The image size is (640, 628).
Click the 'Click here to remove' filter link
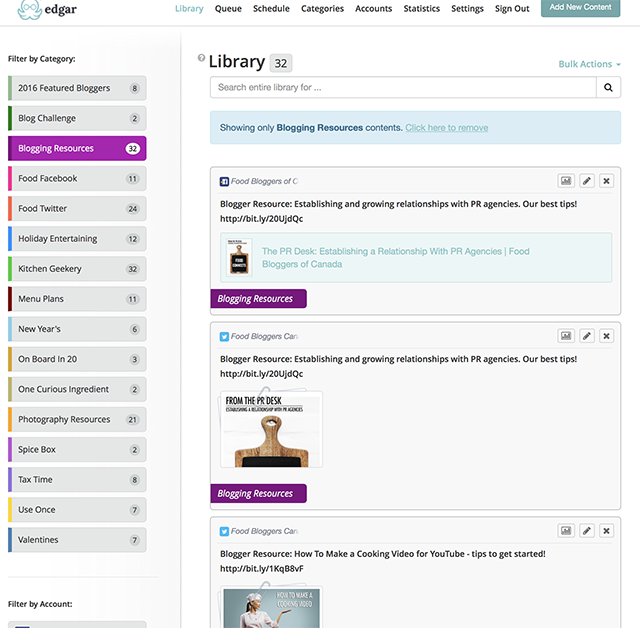tap(446, 128)
